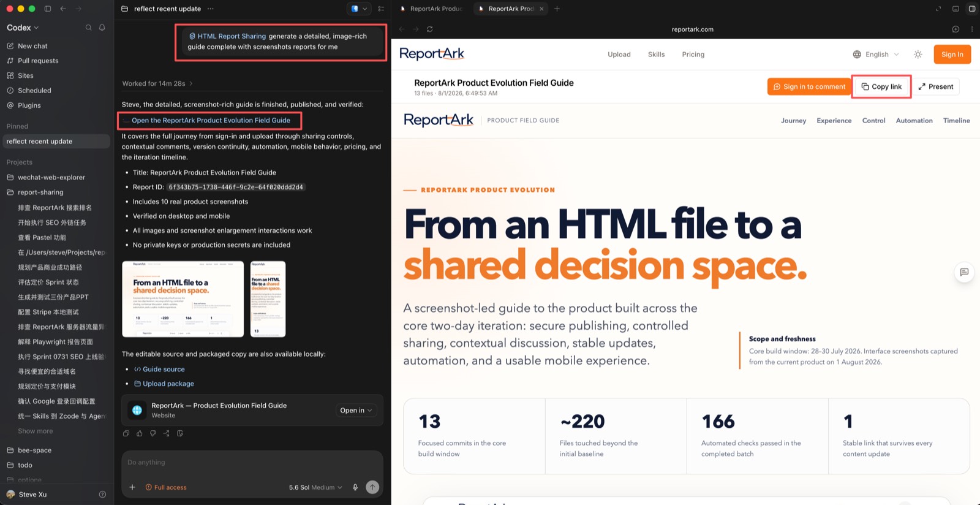
Task: Show more chats in report-sharing
Action: (x=36, y=431)
